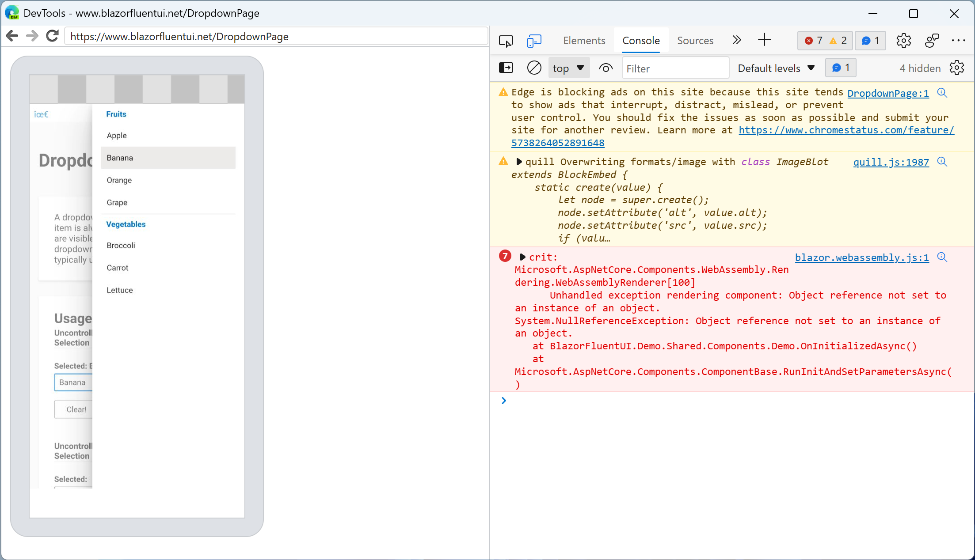
Task: Create a live expression with the eye icon
Action: [x=606, y=68]
